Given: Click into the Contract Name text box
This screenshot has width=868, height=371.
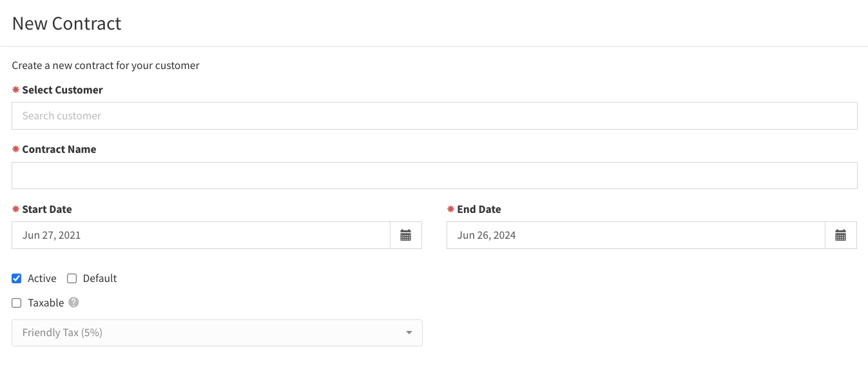Looking at the screenshot, I should [x=434, y=175].
